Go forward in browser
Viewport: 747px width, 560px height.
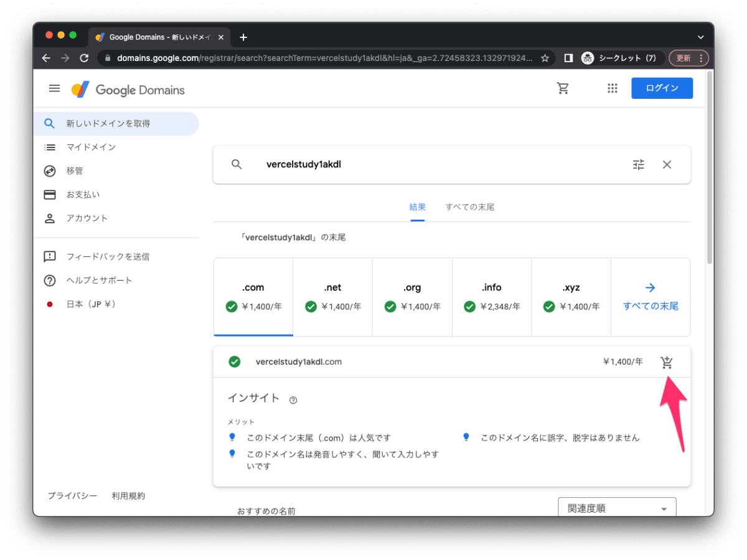(x=65, y=58)
